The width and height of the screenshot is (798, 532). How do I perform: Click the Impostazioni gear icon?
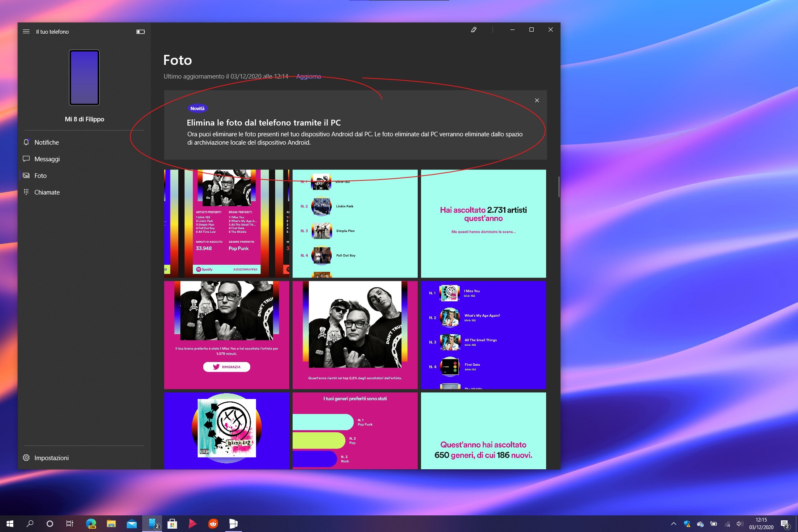tap(26, 458)
